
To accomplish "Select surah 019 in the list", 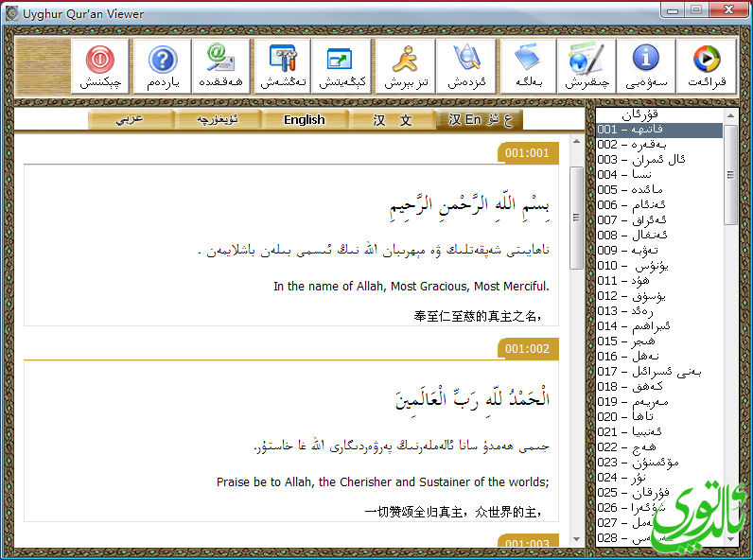I will pos(659,402).
